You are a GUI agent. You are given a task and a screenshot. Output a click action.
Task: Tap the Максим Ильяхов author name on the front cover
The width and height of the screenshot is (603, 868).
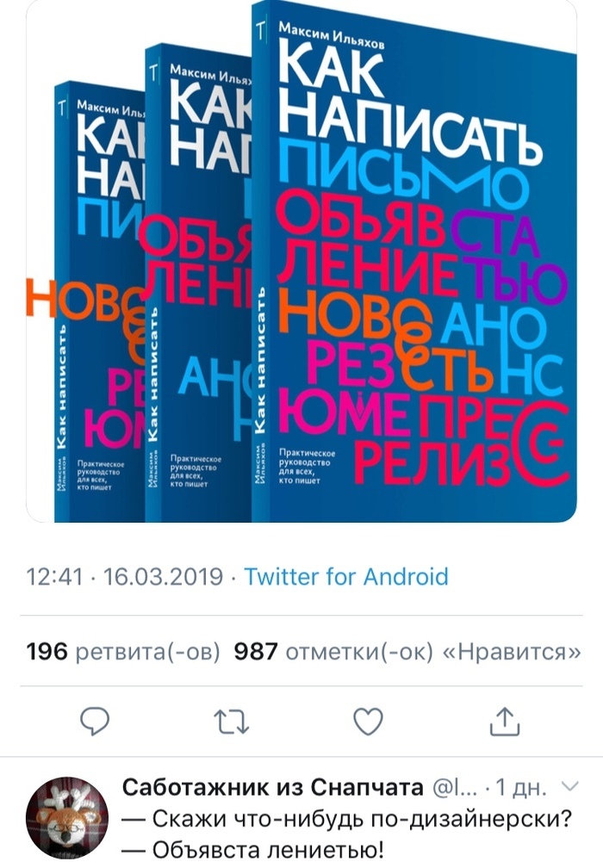[331, 35]
